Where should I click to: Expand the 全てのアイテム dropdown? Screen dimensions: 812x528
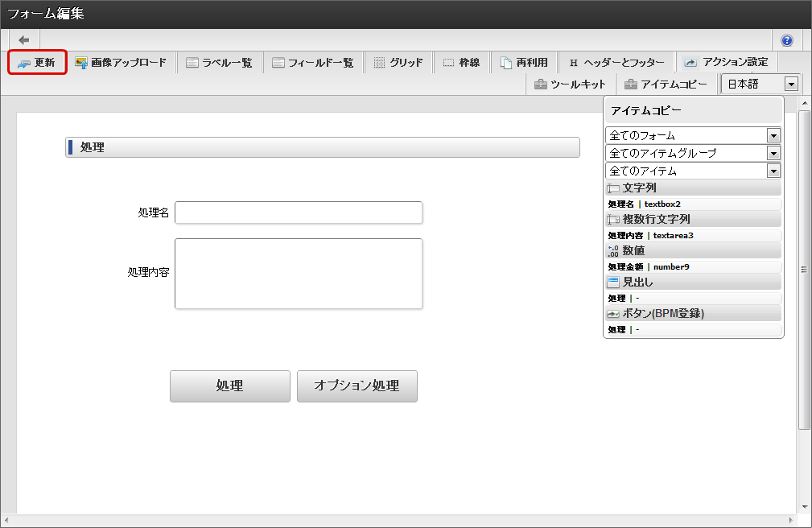click(x=693, y=171)
